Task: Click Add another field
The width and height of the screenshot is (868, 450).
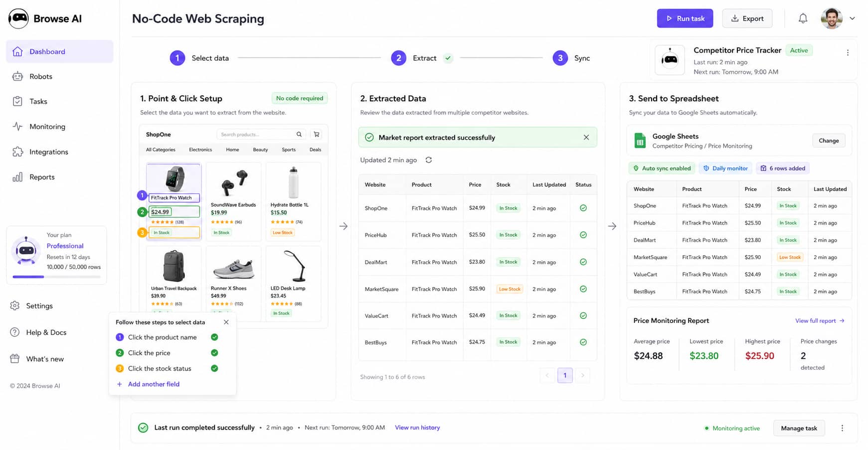Action: (x=148, y=384)
